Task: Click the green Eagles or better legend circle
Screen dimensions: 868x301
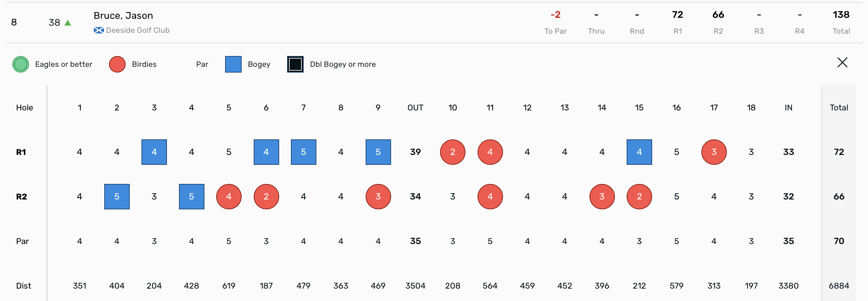Action: pyautogui.click(x=21, y=64)
